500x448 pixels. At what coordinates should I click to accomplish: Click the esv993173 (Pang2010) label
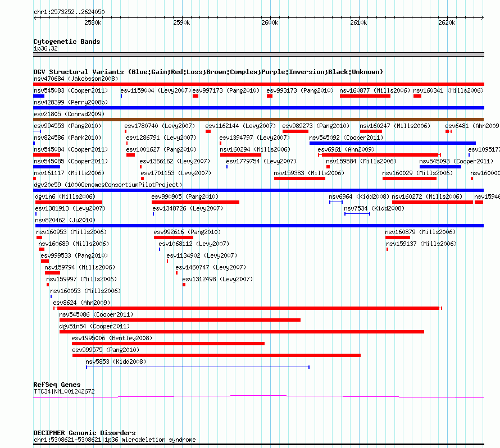[x=300, y=90]
